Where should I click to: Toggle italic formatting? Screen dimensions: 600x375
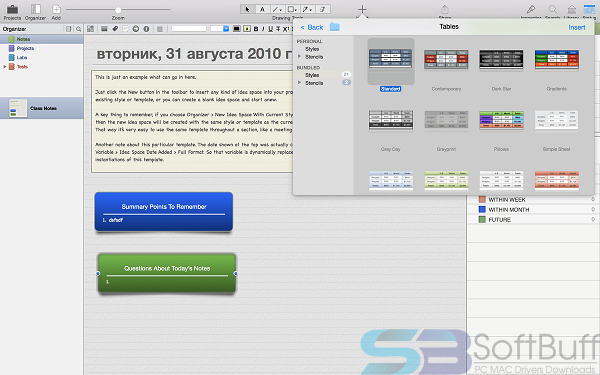point(263,29)
